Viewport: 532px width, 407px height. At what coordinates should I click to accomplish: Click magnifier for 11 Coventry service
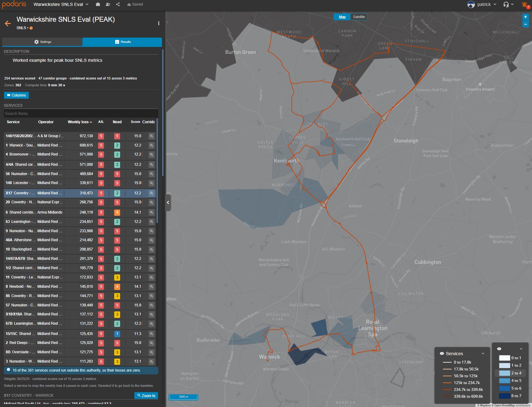tap(151, 277)
